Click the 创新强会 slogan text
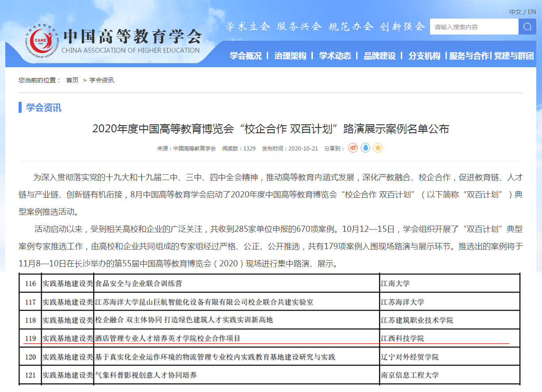542x392 pixels. point(403,27)
